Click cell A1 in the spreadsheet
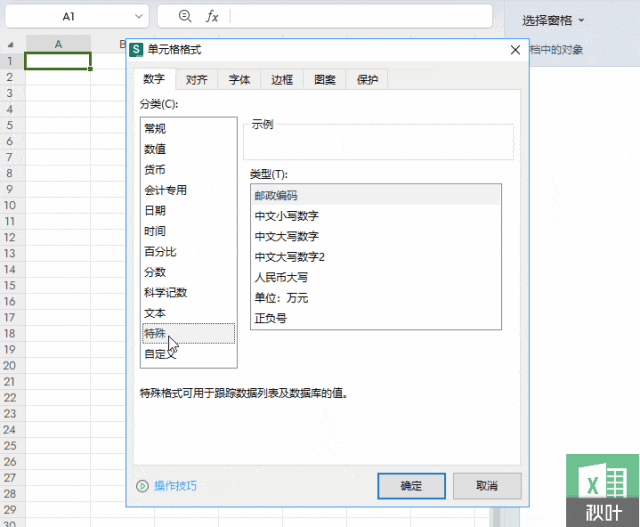The height and width of the screenshot is (527, 640). 58,61
